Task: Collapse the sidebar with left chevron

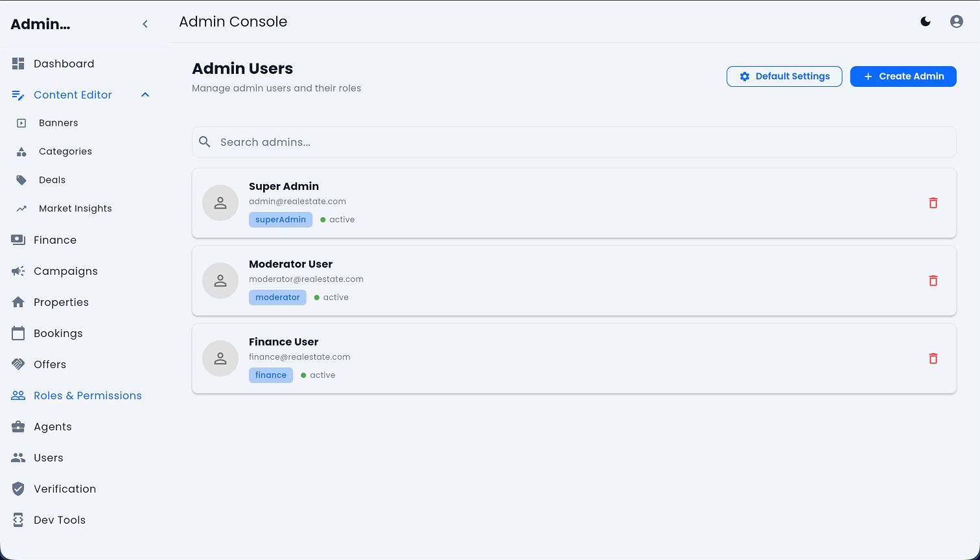Action: [x=145, y=24]
